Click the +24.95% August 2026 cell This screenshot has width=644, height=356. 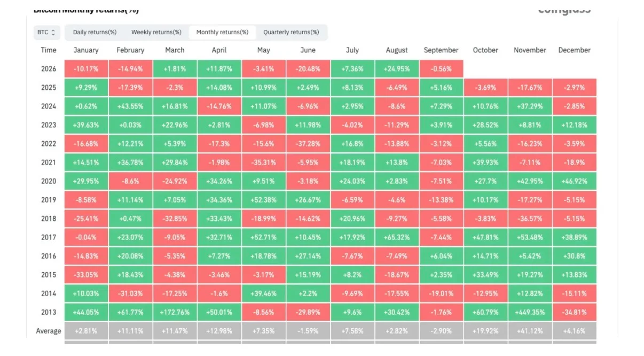click(x=397, y=69)
